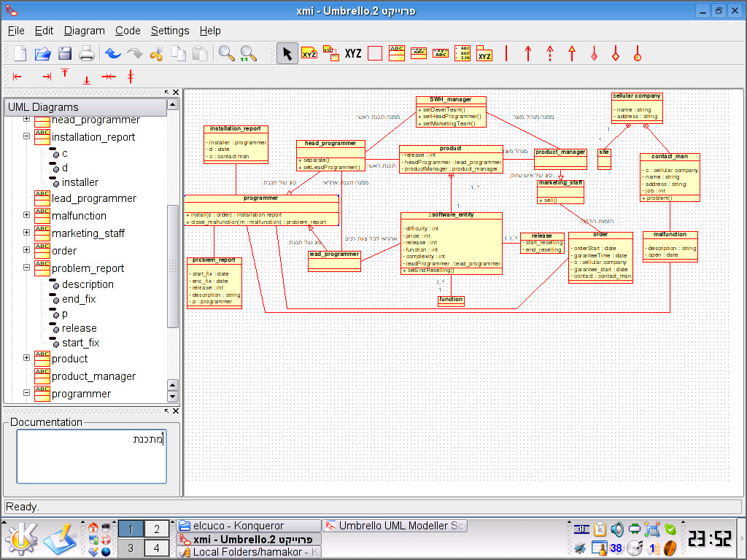This screenshot has width=747, height=560.
Task: Select the empty red box tool
Action: (375, 53)
